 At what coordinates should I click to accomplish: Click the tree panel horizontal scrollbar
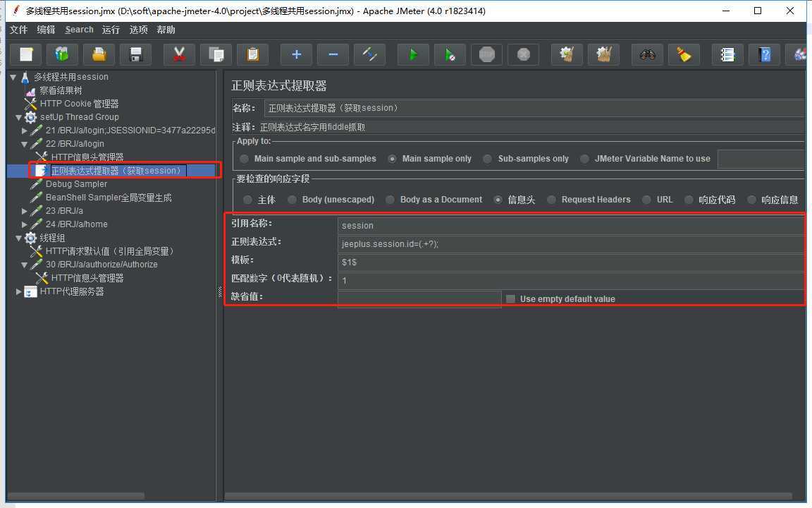77,496
